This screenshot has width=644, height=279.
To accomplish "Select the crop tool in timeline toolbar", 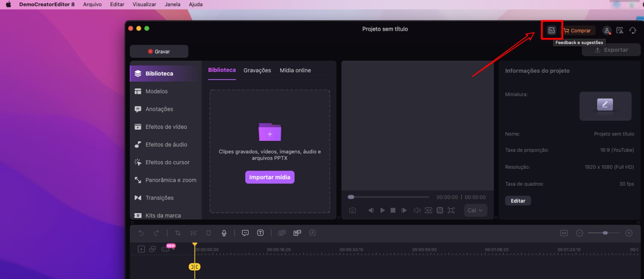I will point(178,233).
